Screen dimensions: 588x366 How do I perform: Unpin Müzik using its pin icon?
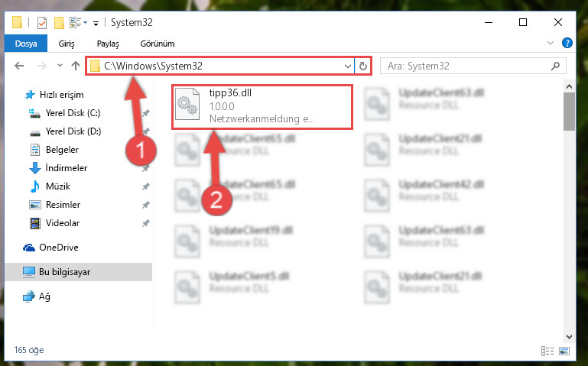click(x=145, y=186)
